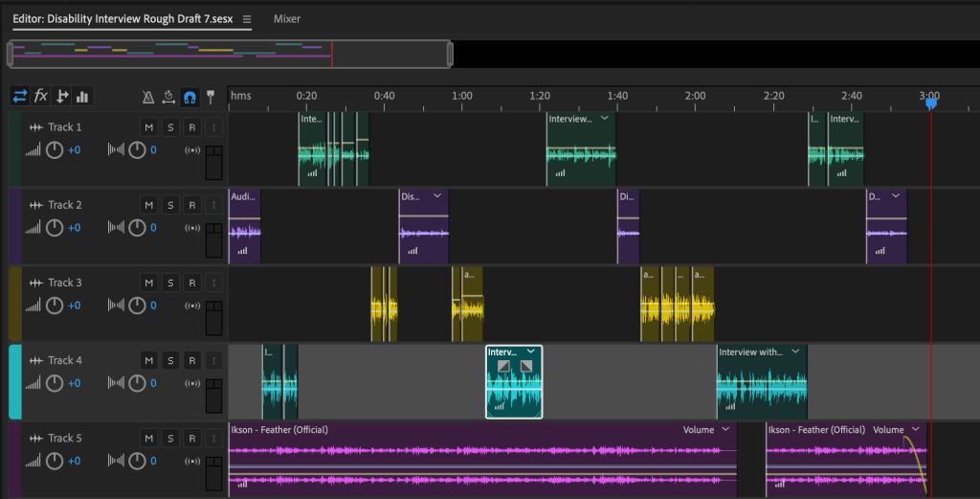
Task: Expand the Volume dropdown on first Ikson clip
Action: (725, 430)
